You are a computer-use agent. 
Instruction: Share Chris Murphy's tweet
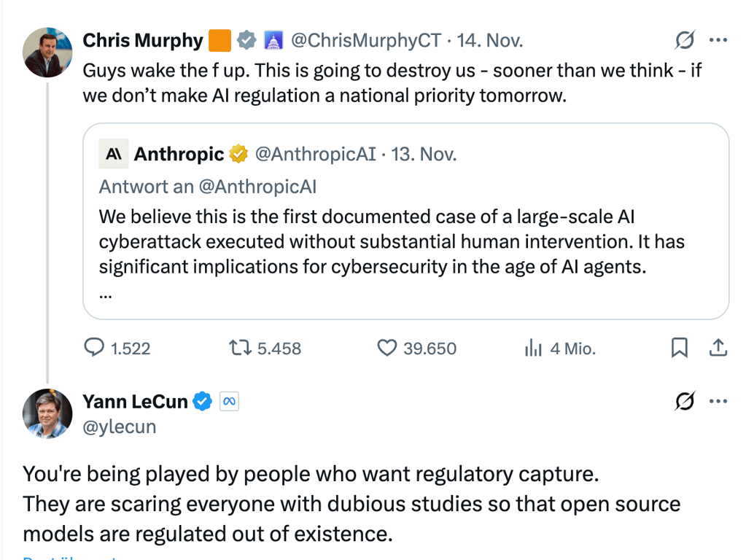718,349
